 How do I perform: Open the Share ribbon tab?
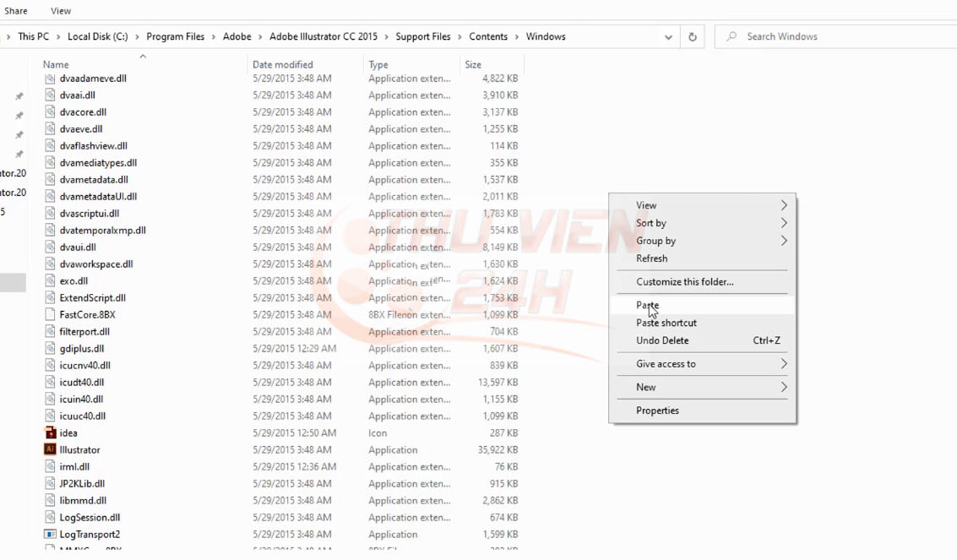(x=16, y=11)
